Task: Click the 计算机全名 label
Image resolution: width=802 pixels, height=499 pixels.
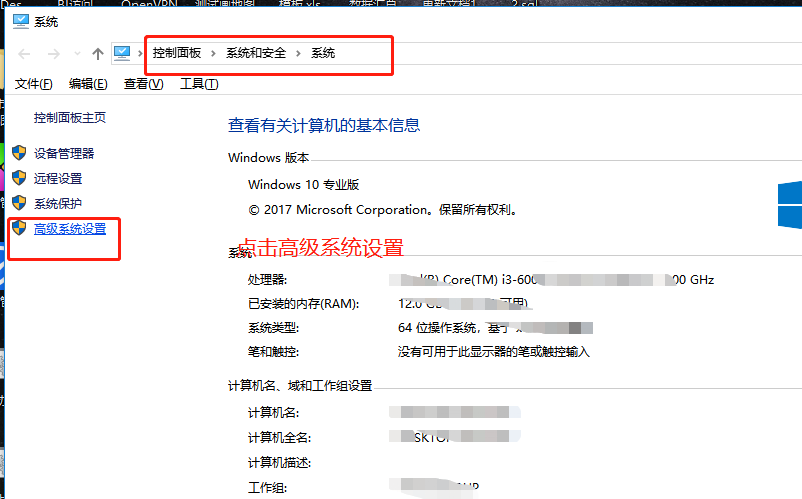Action: [280, 438]
